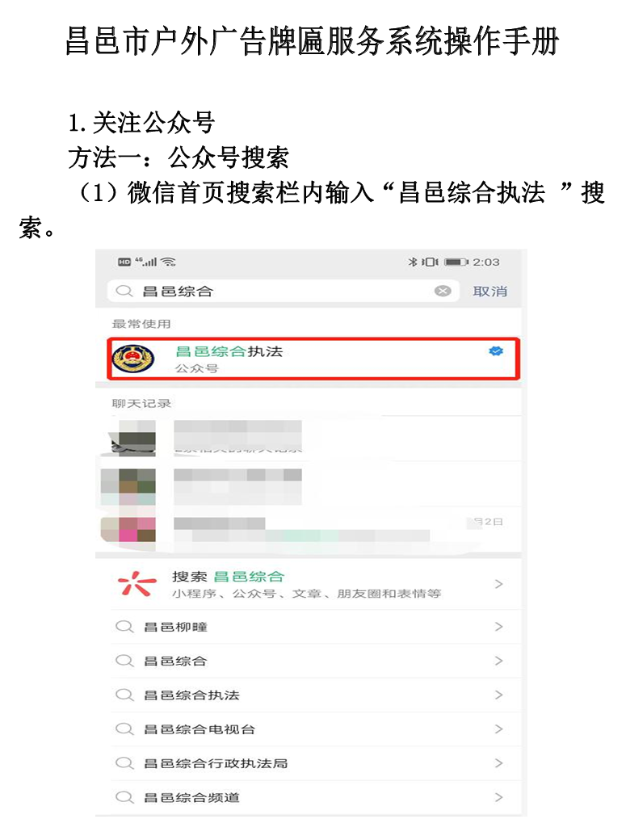626x840 pixels.
Task: Tap magnifier icon beside 昌邑柳疃
Action: coord(124,627)
